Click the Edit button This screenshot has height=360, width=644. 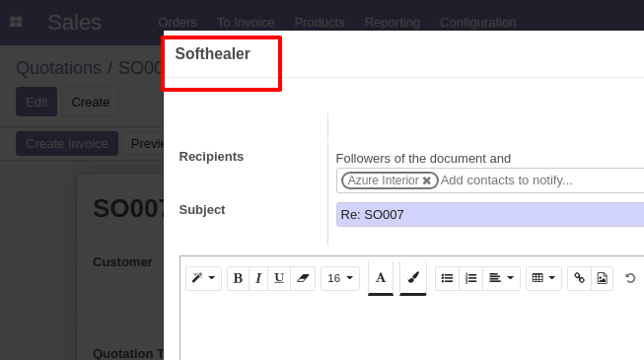point(36,102)
